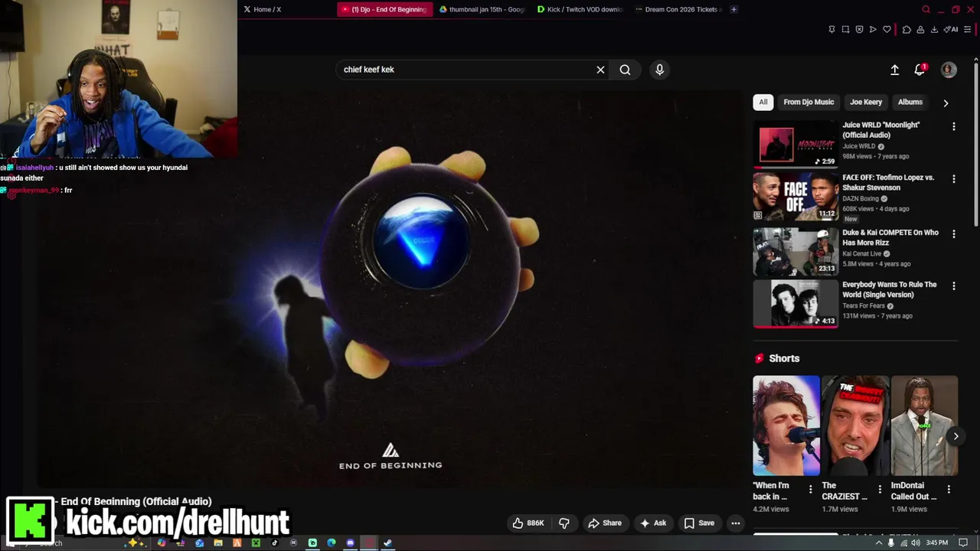Viewport: 980px width, 551px height.
Task: Click the pin icon in browser toolbar
Action: [831, 30]
